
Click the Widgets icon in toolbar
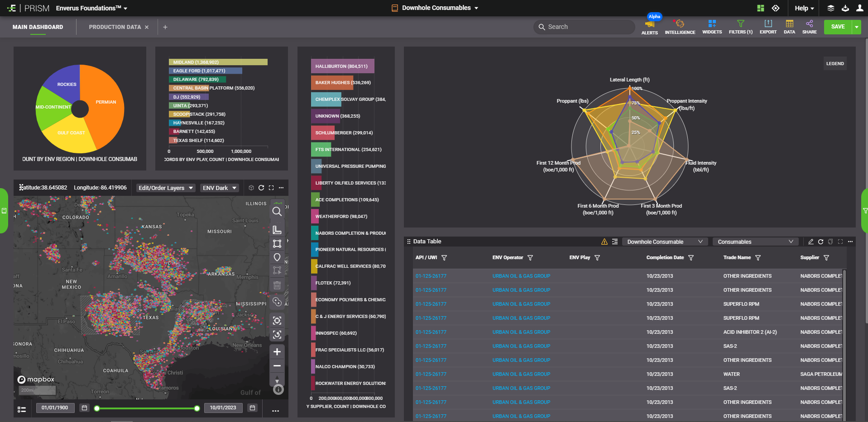point(712,24)
